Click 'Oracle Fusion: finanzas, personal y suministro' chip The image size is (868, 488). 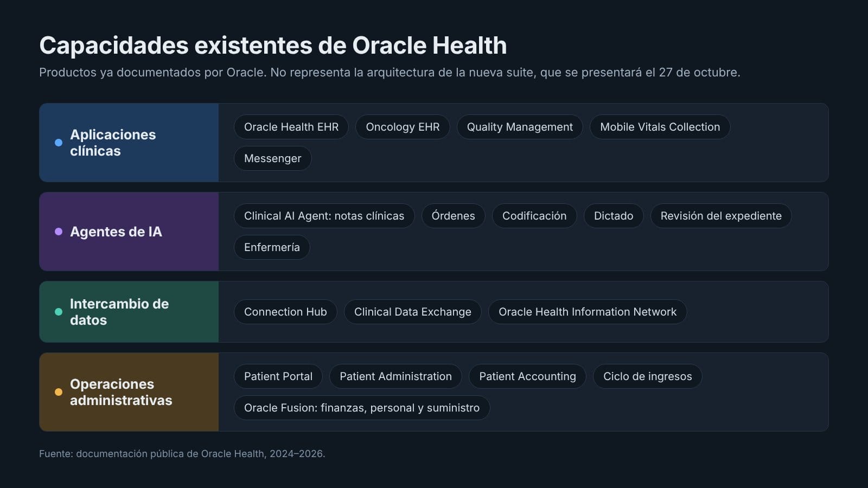tap(362, 408)
